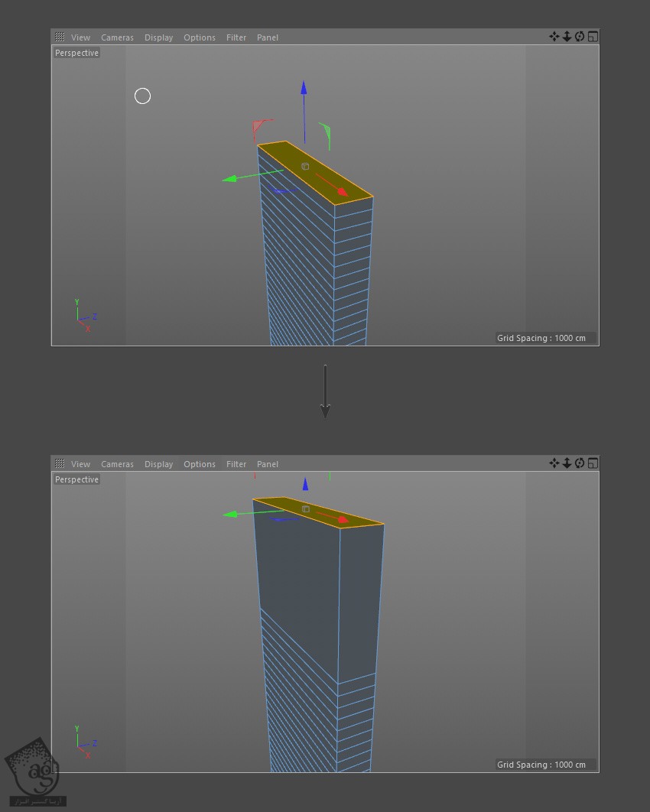
Task: Open the View menu in the upper viewport
Action: (x=80, y=37)
